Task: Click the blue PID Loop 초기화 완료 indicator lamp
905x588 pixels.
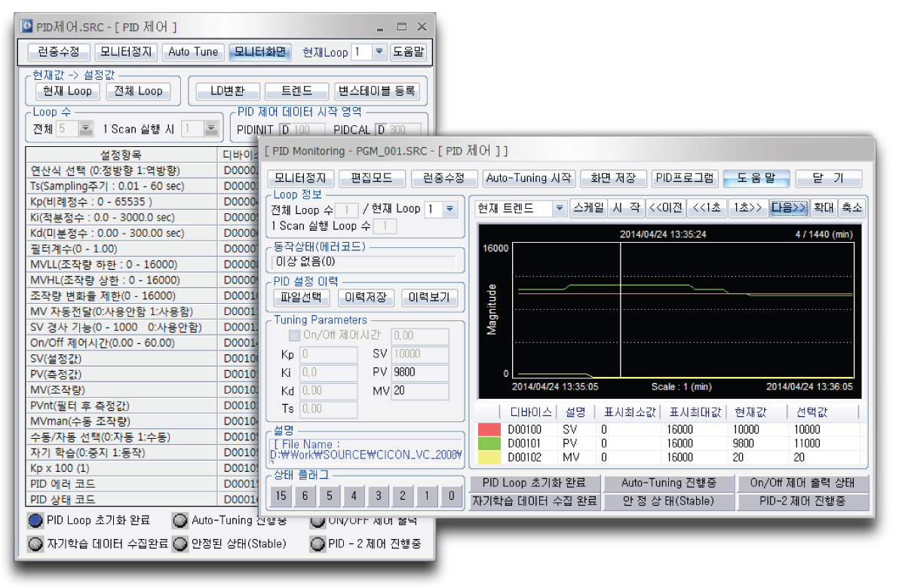Action: click(x=35, y=520)
